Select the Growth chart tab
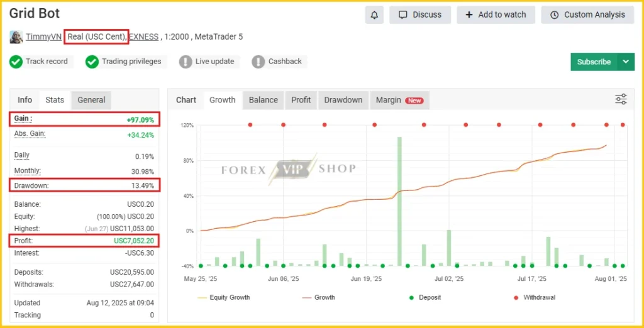 coord(222,100)
